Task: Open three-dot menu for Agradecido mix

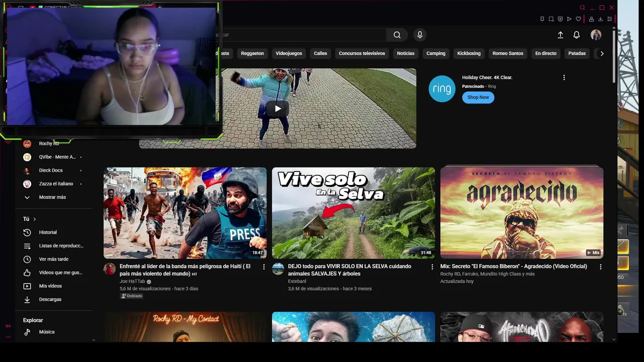Action: tap(600, 267)
